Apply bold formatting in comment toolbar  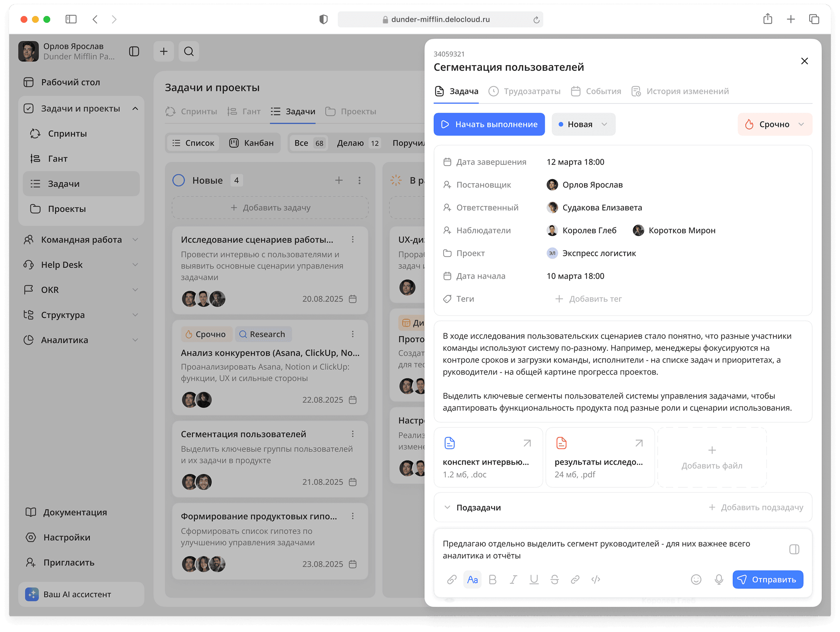click(493, 580)
